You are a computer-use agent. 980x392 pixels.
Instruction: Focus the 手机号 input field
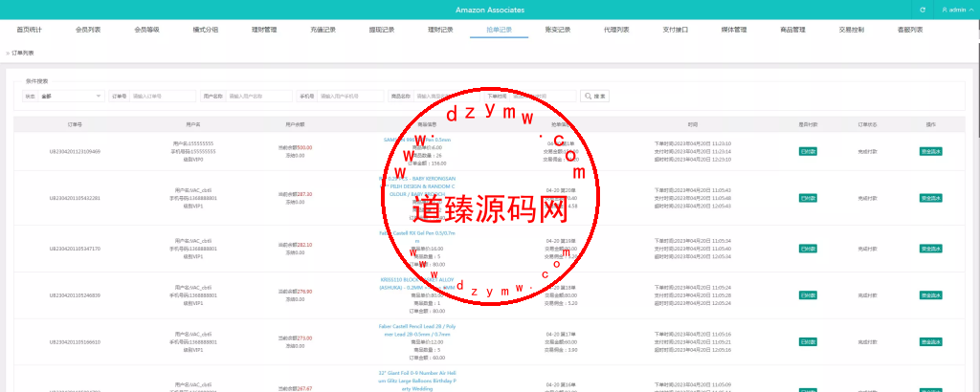[350, 97]
